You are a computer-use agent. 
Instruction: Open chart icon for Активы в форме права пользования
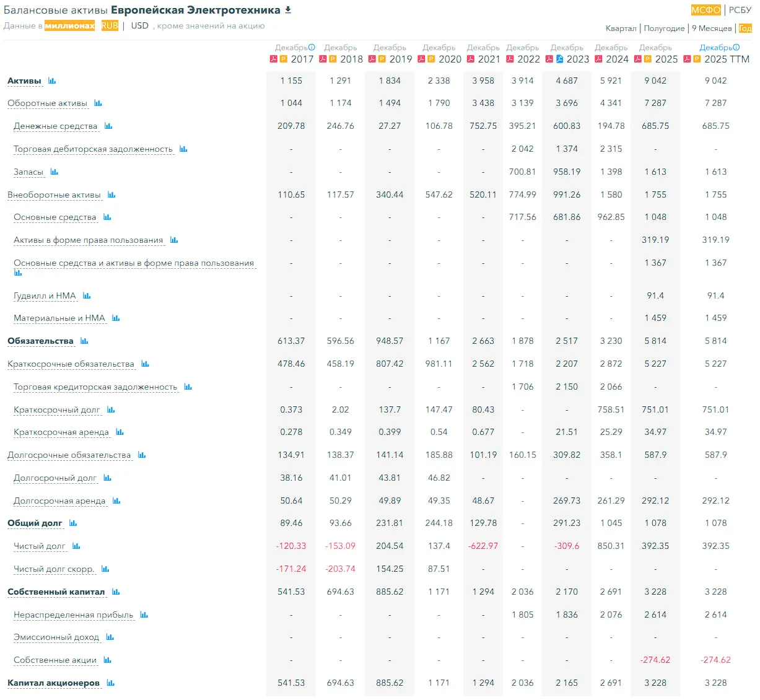point(174,240)
